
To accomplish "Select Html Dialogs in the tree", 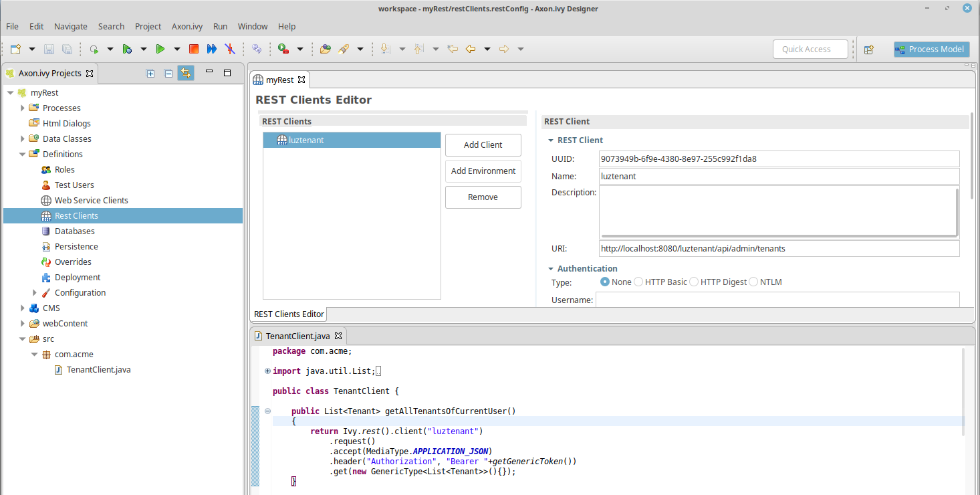I will (x=67, y=123).
